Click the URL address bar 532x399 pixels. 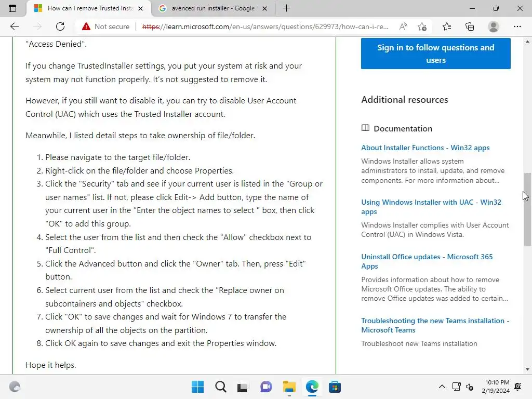point(265,26)
